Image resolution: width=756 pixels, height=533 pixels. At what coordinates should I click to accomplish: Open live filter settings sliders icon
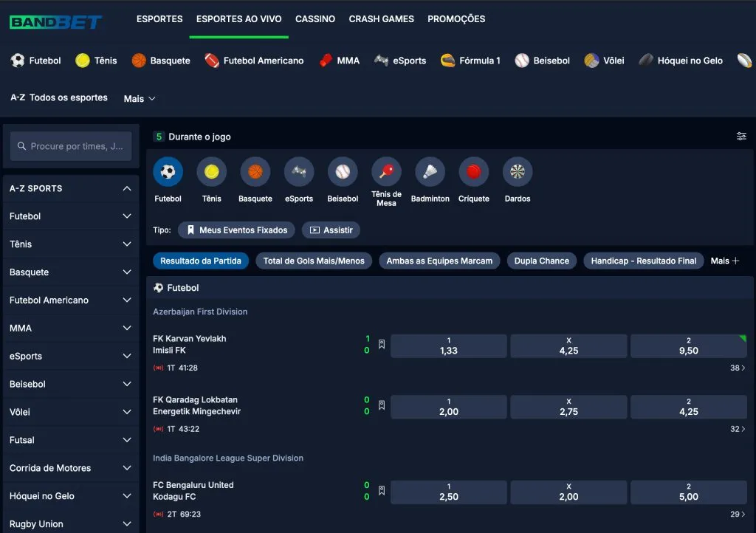741,137
